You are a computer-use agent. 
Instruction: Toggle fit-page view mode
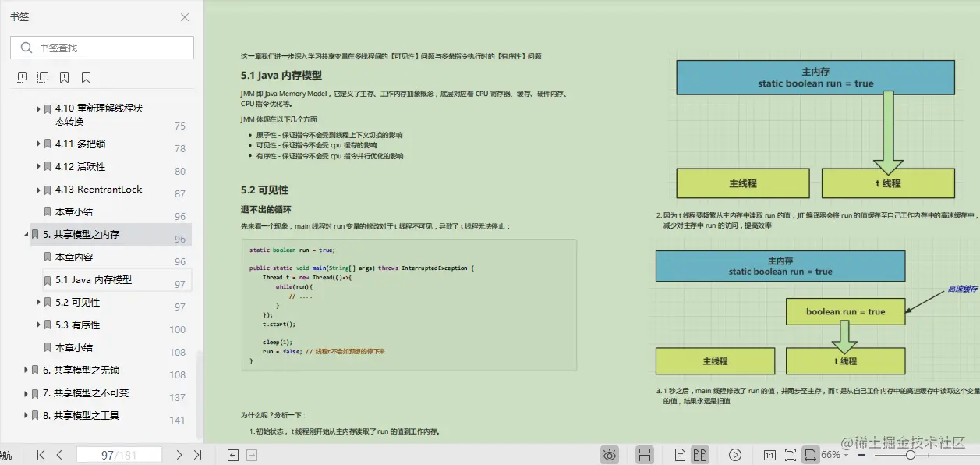pos(790,454)
